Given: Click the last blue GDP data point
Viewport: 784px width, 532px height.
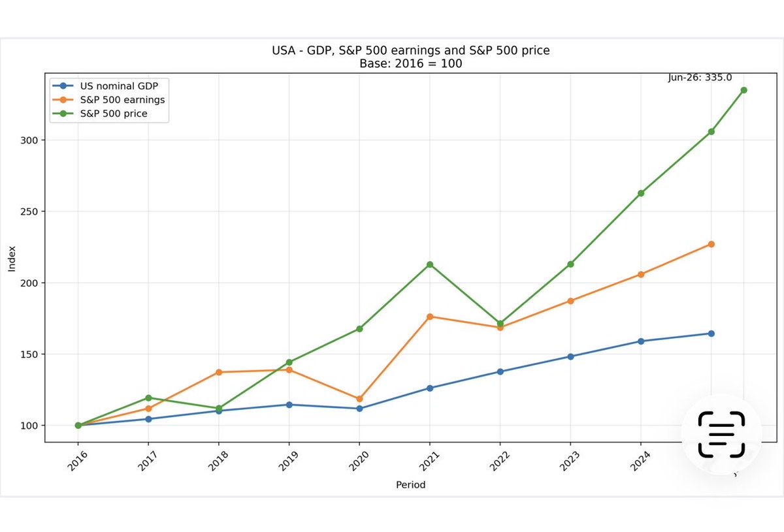Looking at the screenshot, I should [x=711, y=334].
